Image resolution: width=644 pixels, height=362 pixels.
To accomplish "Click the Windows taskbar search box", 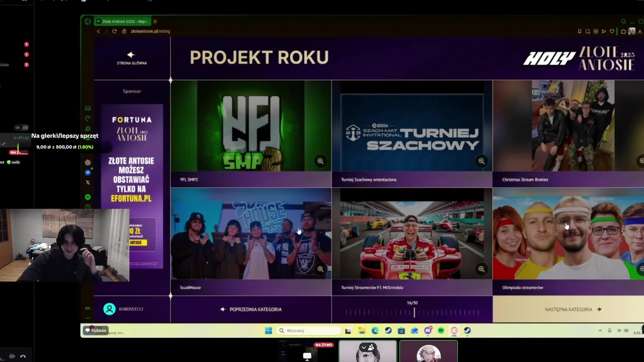I will [x=309, y=330].
